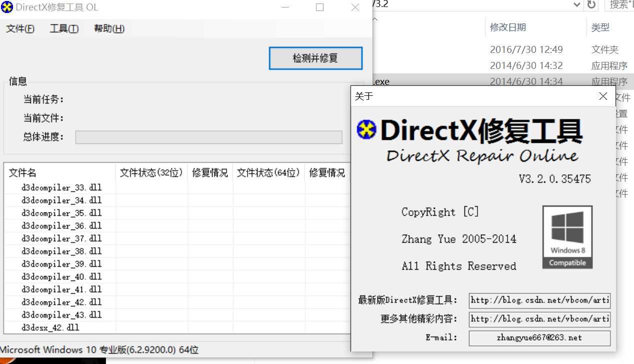
Task: Close the DirectX repair tool main window
Action: point(355,7)
